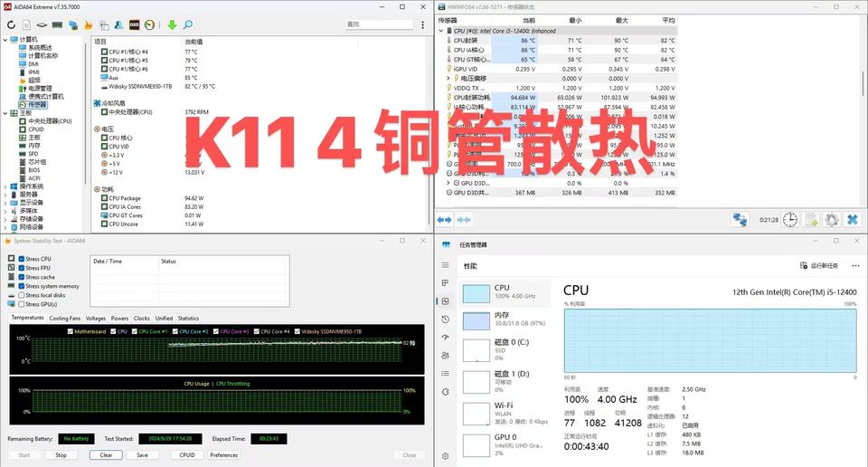Image resolution: width=868 pixels, height=467 pixels.
Task: Open Task Manager hamburger navigation menu
Action: pyautogui.click(x=446, y=265)
